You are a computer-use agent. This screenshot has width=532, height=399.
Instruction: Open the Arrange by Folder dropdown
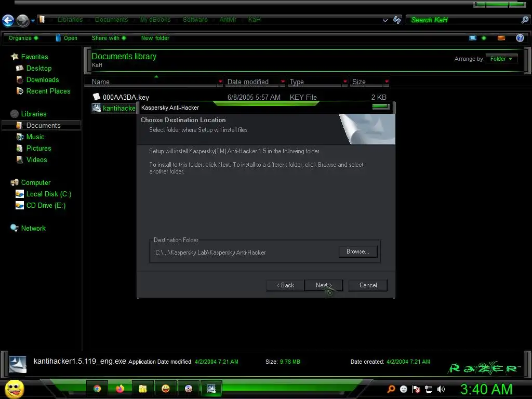point(501,59)
